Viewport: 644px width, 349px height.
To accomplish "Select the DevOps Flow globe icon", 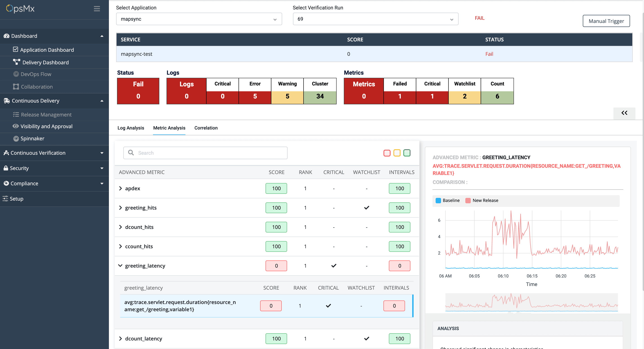I will (x=16, y=74).
